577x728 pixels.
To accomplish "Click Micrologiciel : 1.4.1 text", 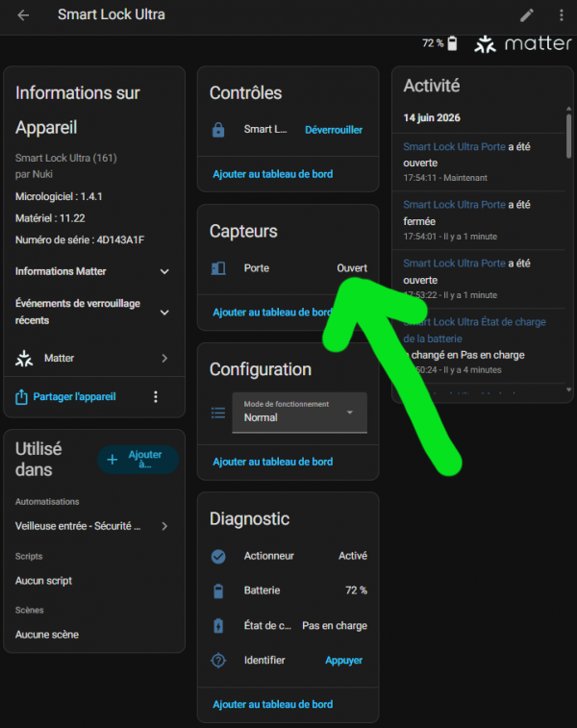I will [59, 197].
